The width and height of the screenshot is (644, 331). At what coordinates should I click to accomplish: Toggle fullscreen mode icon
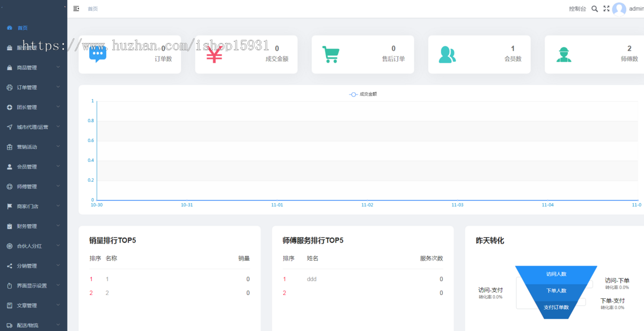(x=606, y=9)
